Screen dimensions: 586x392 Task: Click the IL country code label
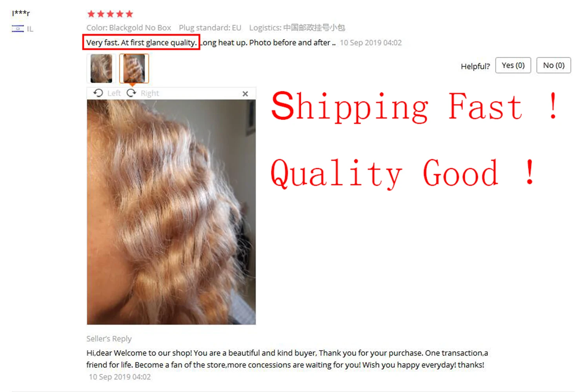pyautogui.click(x=30, y=29)
